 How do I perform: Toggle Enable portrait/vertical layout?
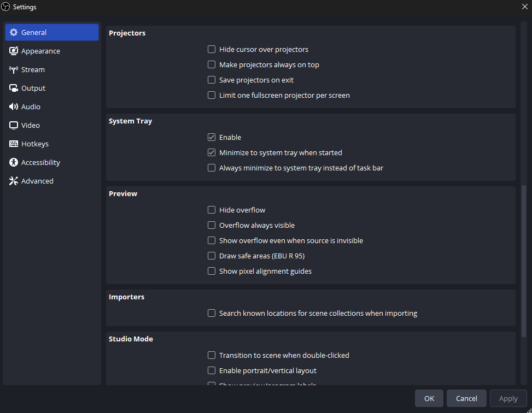coord(212,370)
